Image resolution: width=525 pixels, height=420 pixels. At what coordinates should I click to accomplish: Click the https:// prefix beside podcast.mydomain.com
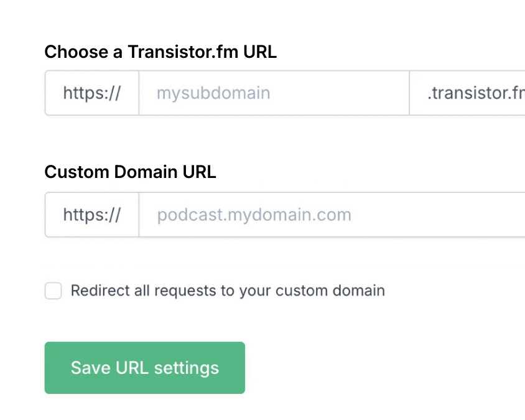pyautogui.click(x=92, y=215)
